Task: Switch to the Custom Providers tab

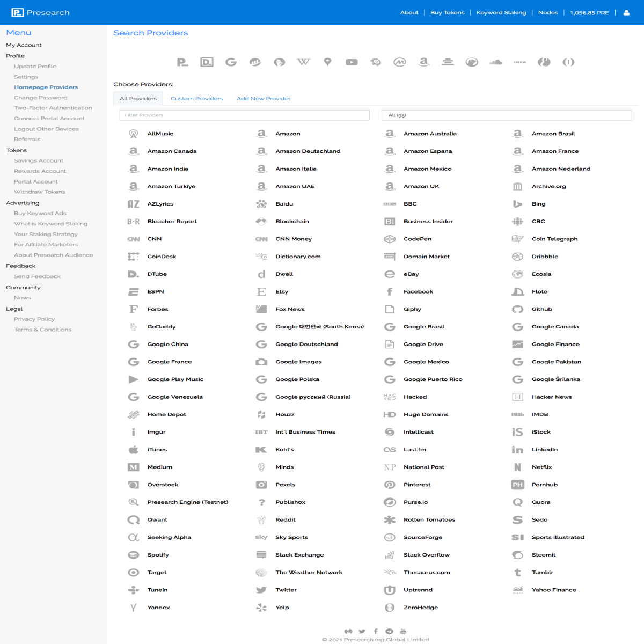Action: (197, 99)
